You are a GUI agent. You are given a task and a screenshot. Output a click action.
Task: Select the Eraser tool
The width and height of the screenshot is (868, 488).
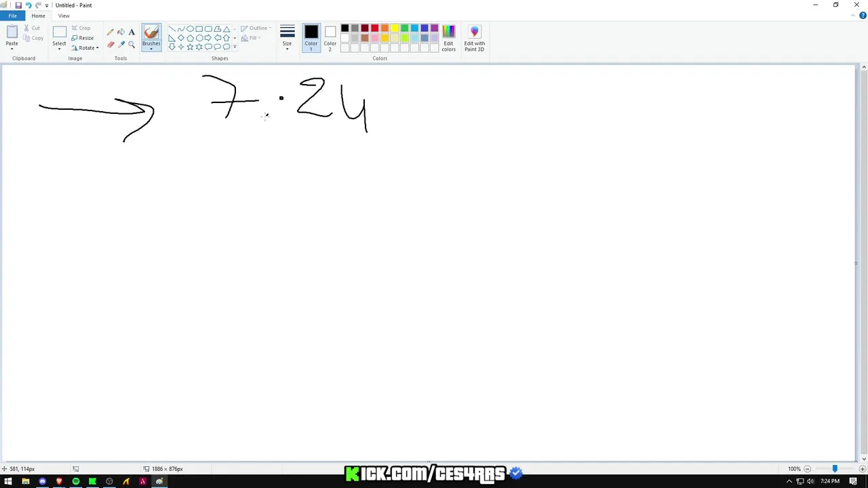(110, 44)
